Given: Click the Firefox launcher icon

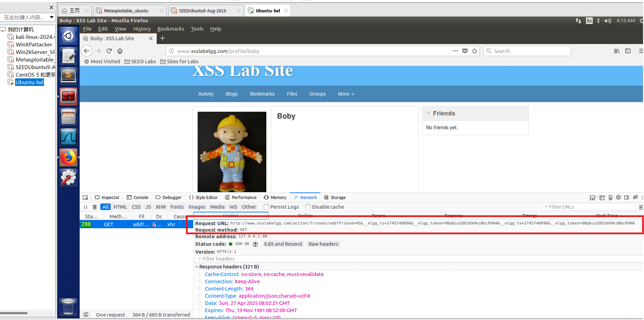Looking at the screenshot, I should click(68, 157).
